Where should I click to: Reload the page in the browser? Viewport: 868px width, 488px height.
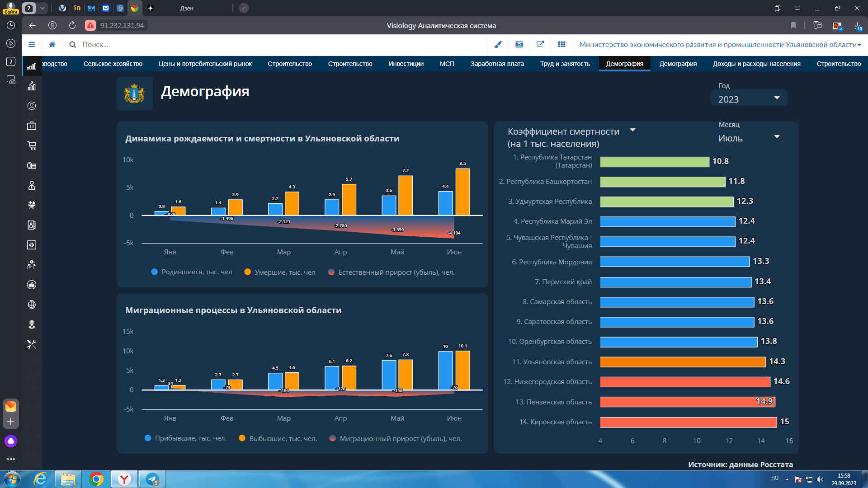(x=72, y=25)
